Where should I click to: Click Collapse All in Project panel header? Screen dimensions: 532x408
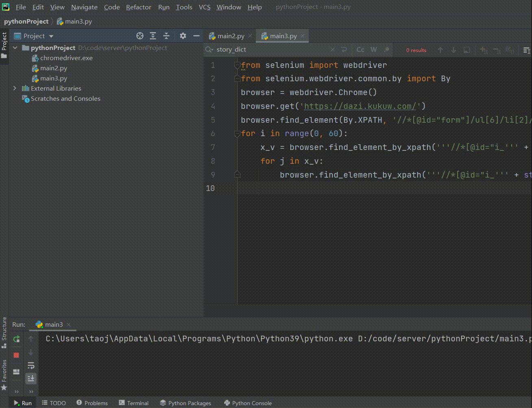(166, 36)
